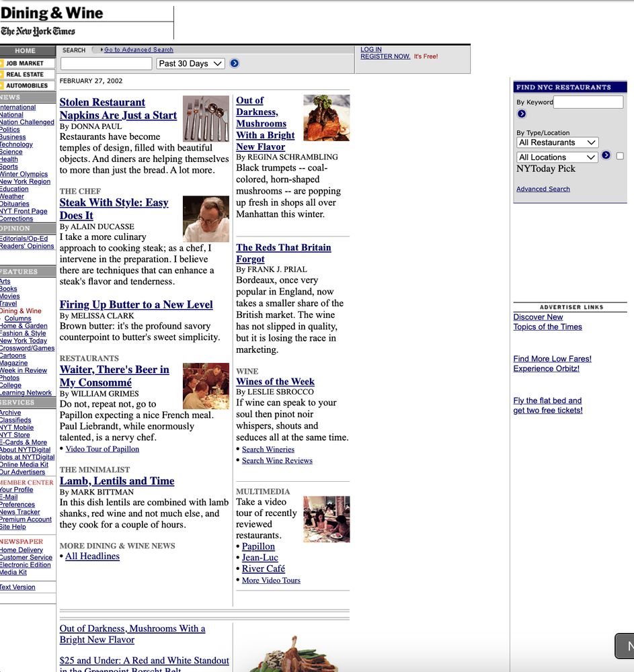The width and height of the screenshot is (634, 672).
Task: Open the first Out of Darkness, Mushrooms headline
Action: tap(265, 124)
